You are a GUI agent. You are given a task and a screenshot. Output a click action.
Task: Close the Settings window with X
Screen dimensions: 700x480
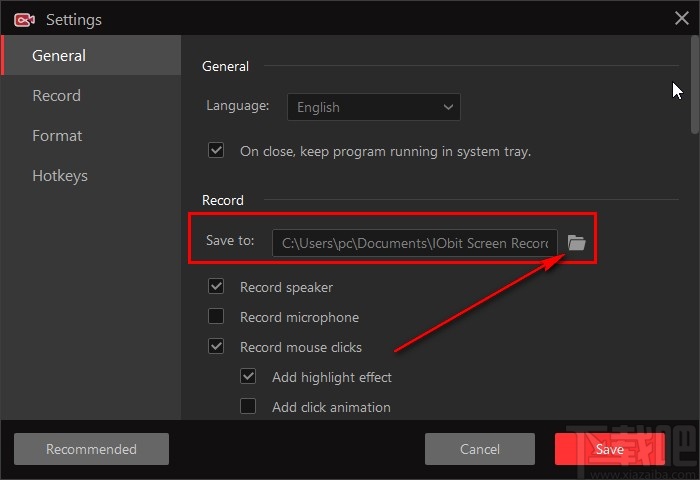point(682,17)
